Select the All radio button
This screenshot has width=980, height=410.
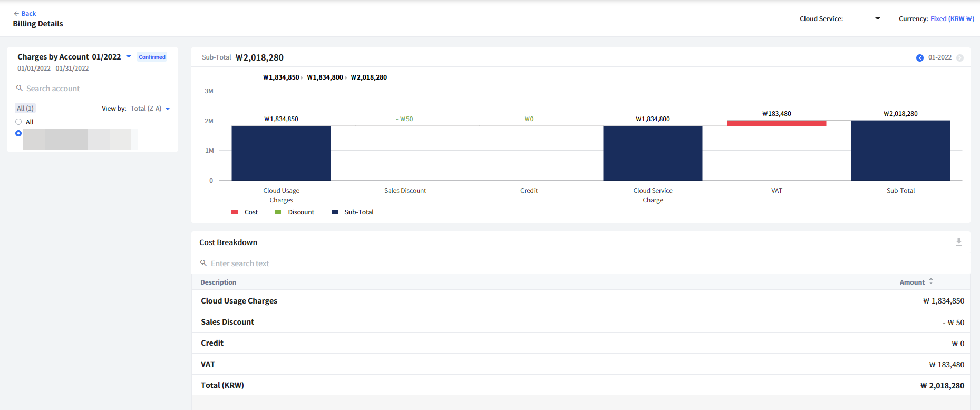(18, 122)
